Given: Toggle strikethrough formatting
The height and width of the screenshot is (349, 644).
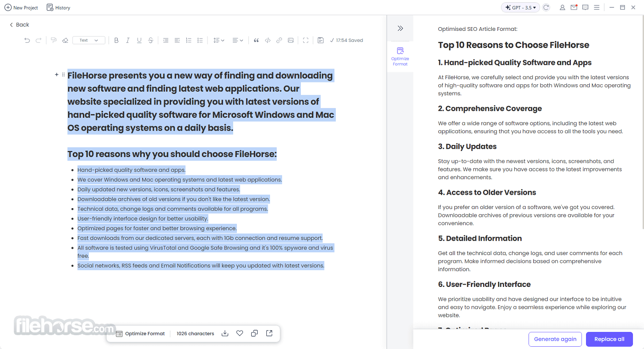Looking at the screenshot, I should coord(150,41).
